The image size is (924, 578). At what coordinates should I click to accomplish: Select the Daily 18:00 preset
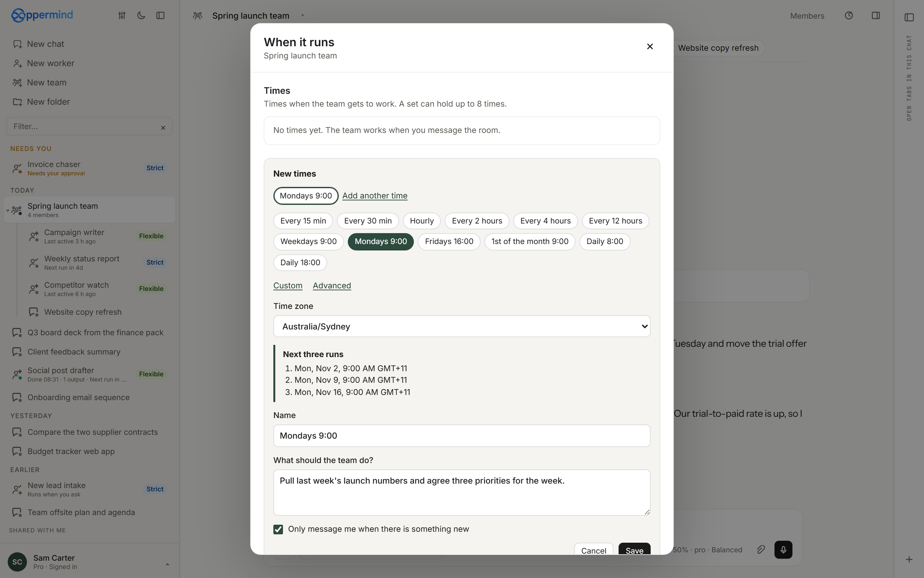[x=300, y=263]
